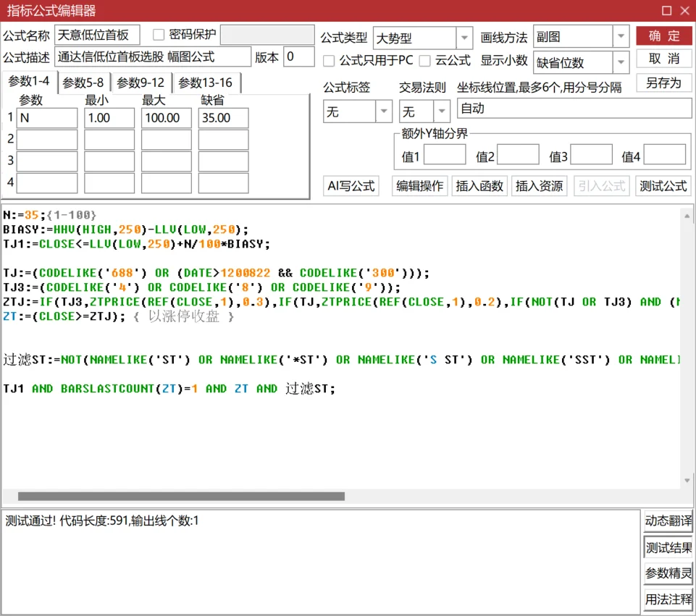Click the 值3 Y-axis input

click(591, 154)
